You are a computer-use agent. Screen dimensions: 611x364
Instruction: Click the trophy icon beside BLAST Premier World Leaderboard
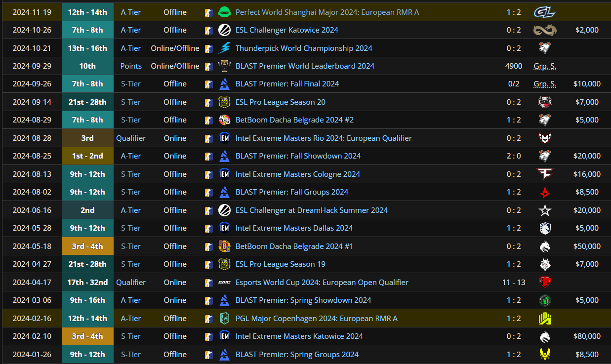tap(224, 66)
